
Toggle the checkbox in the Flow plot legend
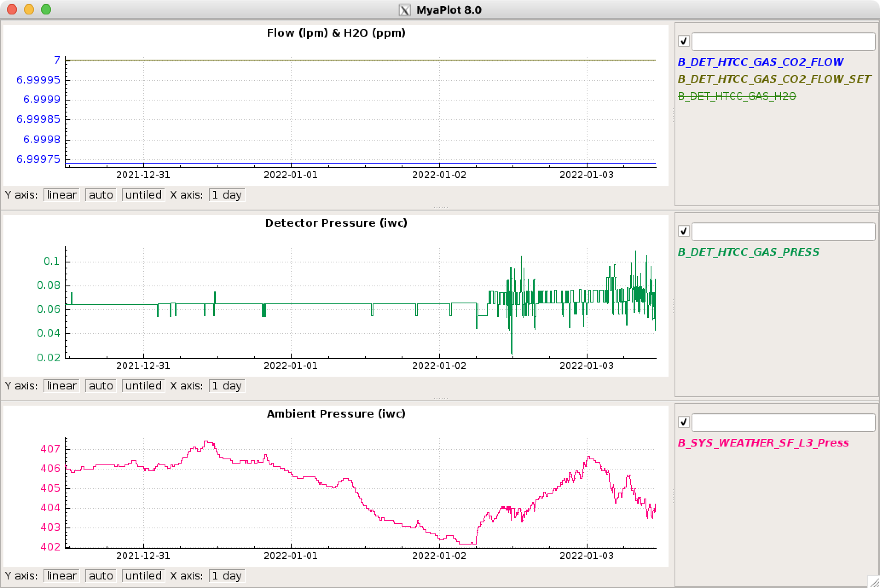(x=683, y=41)
